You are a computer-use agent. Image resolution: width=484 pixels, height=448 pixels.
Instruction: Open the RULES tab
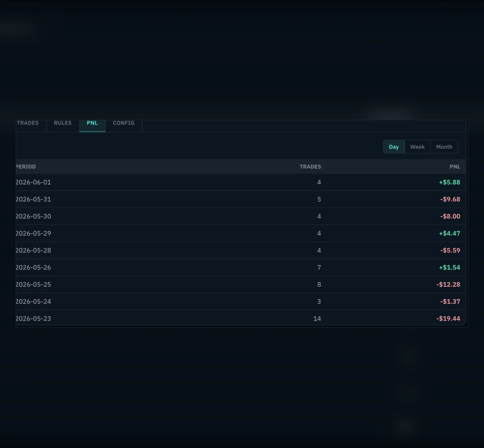tap(63, 125)
